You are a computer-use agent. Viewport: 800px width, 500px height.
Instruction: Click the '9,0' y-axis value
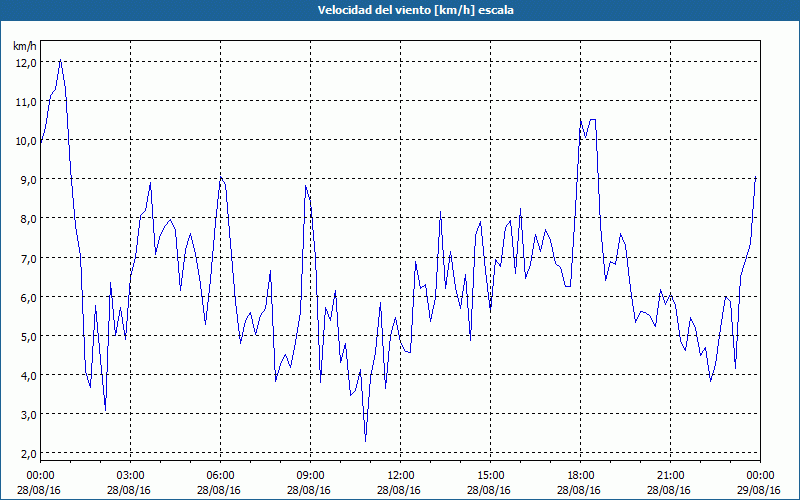[x=29, y=180]
